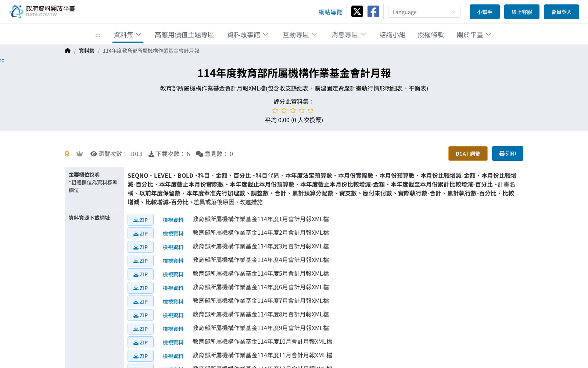Click the 小幫手 button
Image resolution: width=588 pixels, height=368 pixels.
[x=485, y=12]
